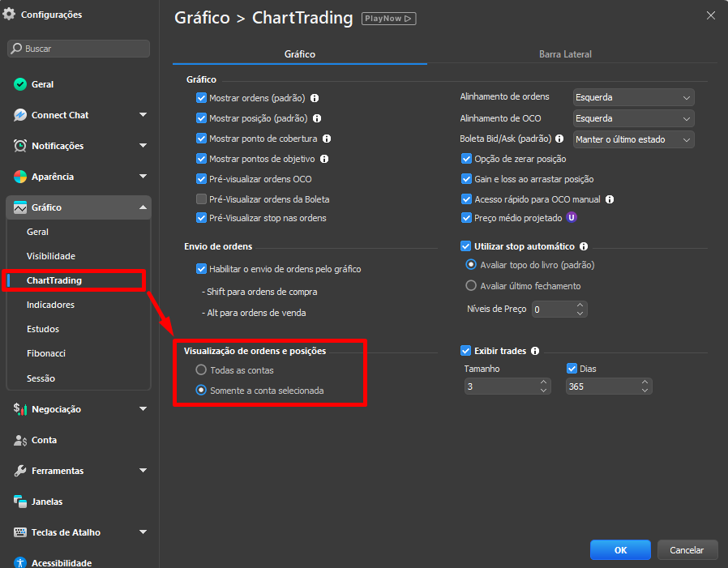Click the PlayNow button
728x568 pixels.
click(x=388, y=19)
